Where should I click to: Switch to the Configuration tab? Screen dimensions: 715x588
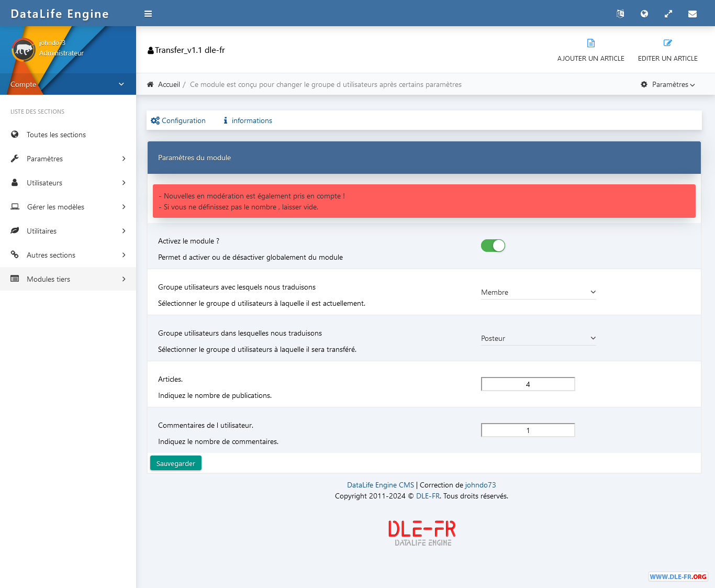point(178,120)
